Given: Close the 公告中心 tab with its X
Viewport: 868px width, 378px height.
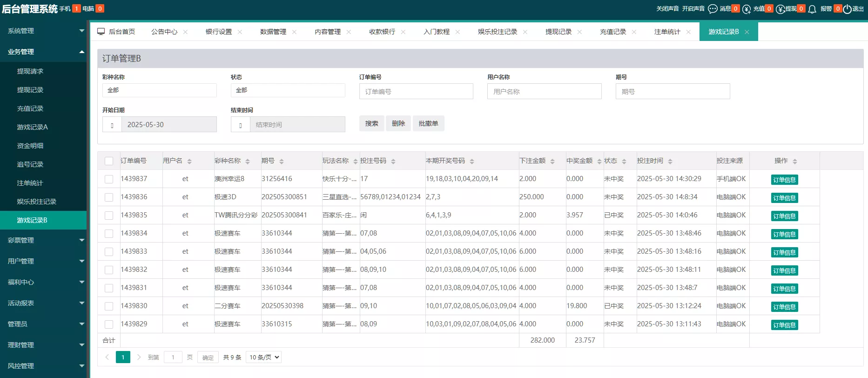Looking at the screenshot, I should 186,32.
